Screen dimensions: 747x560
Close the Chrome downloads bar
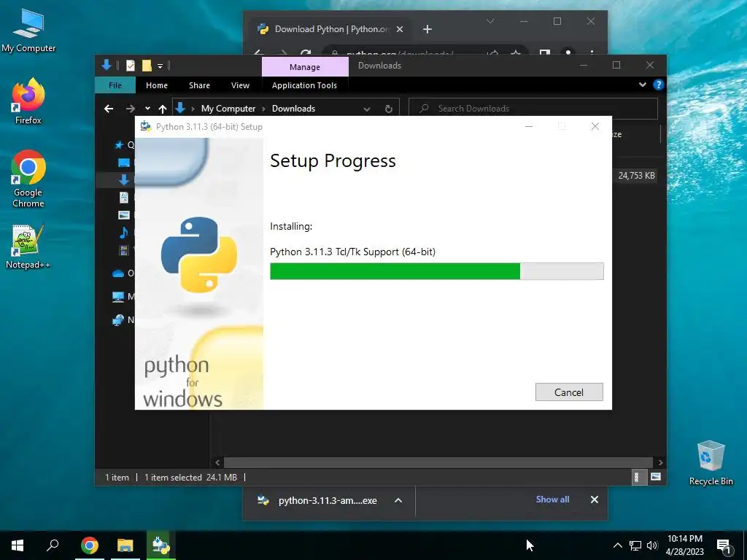pyautogui.click(x=595, y=499)
